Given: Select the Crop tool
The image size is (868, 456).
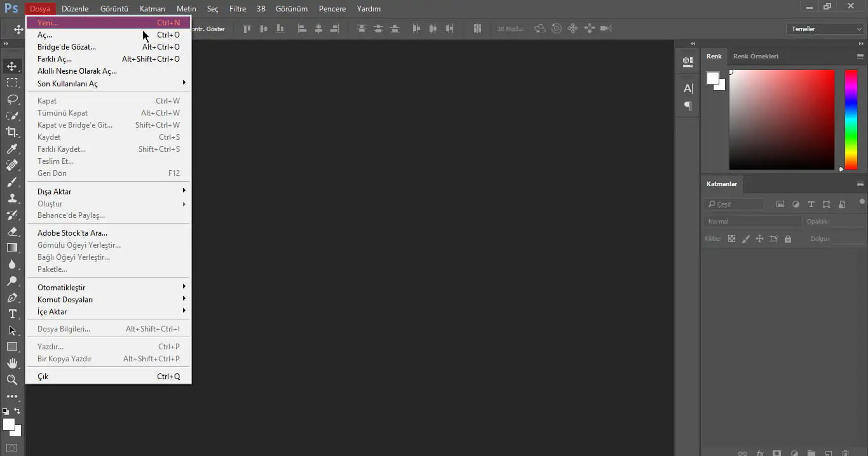Looking at the screenshot, I should [12, 132].
